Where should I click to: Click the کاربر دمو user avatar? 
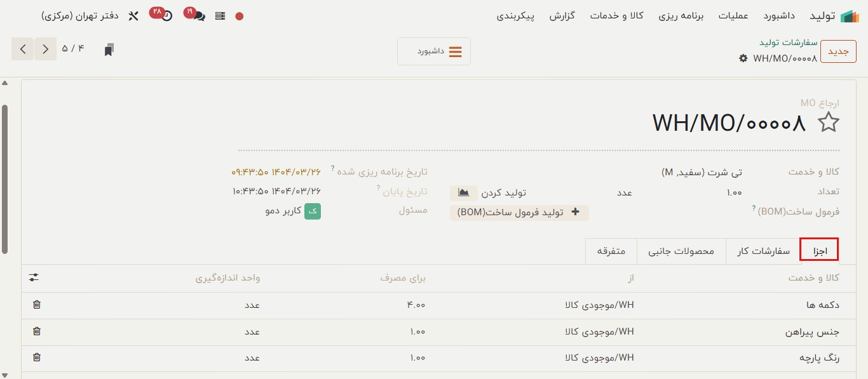pos(313,211)
